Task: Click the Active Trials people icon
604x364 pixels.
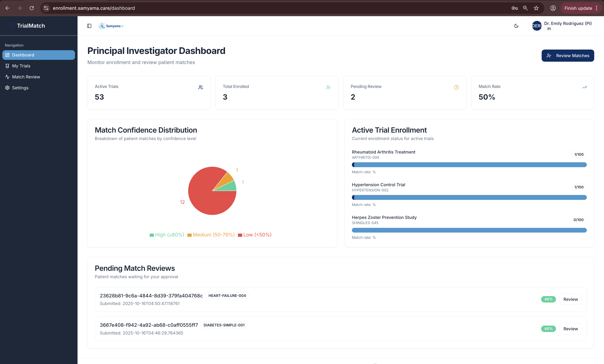Action: click(201, 87)
